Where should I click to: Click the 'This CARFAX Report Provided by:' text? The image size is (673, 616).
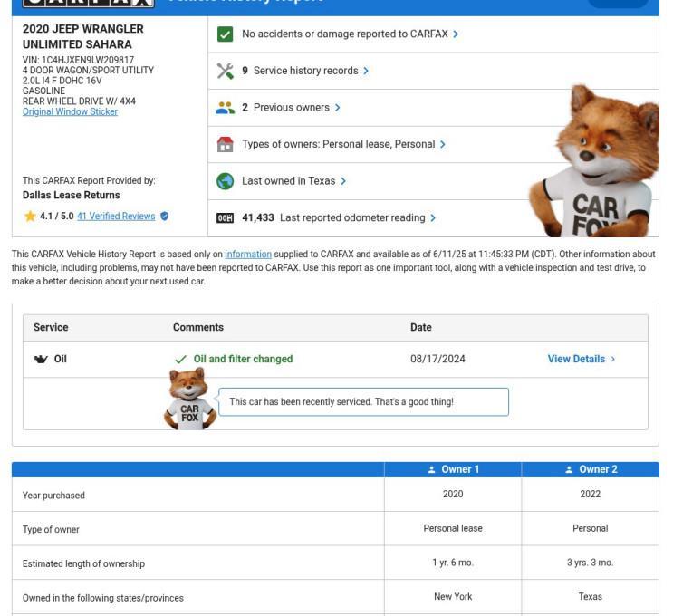[89, 180]
